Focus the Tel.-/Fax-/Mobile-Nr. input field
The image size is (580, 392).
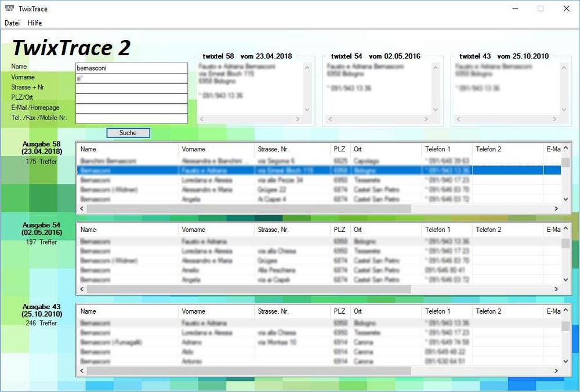132,118
